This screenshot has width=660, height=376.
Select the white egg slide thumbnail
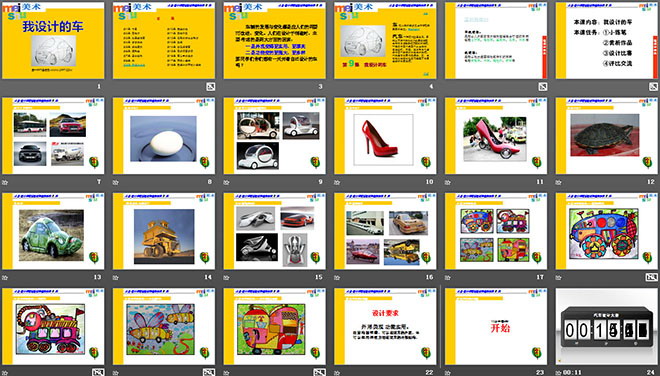point(164,136)
